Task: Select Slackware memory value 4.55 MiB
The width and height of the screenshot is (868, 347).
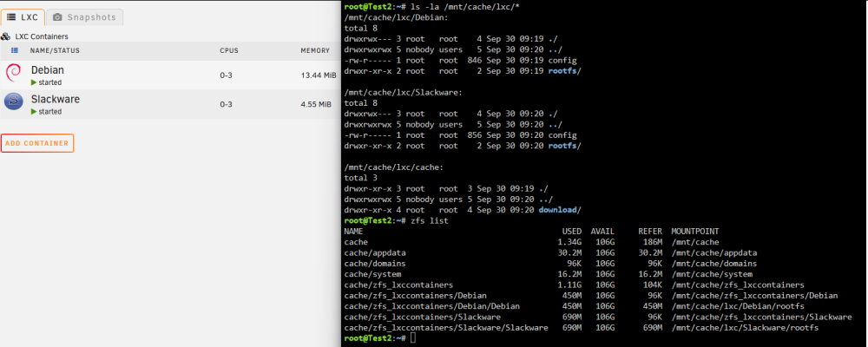Action: (x=317, y=104)
